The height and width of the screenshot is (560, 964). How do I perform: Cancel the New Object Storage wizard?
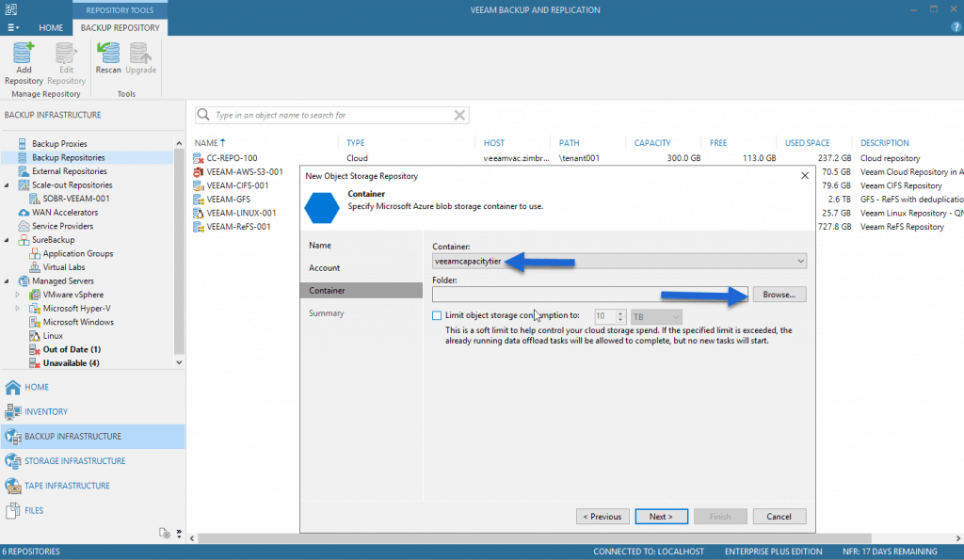pos(779,517)
